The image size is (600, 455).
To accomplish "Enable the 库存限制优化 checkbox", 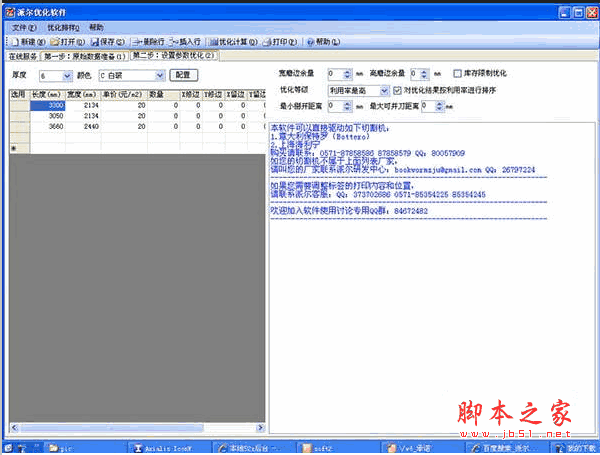I will point(457,74).
